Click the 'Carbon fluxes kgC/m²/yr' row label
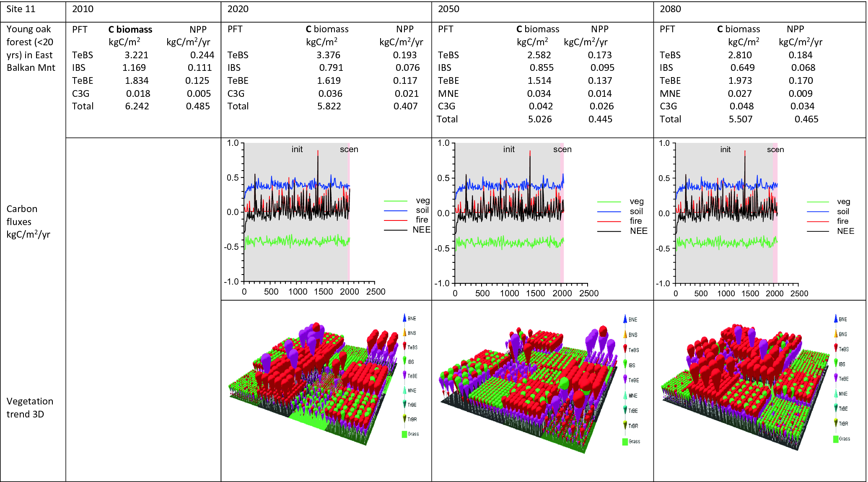868x482 pixels. 28,221
